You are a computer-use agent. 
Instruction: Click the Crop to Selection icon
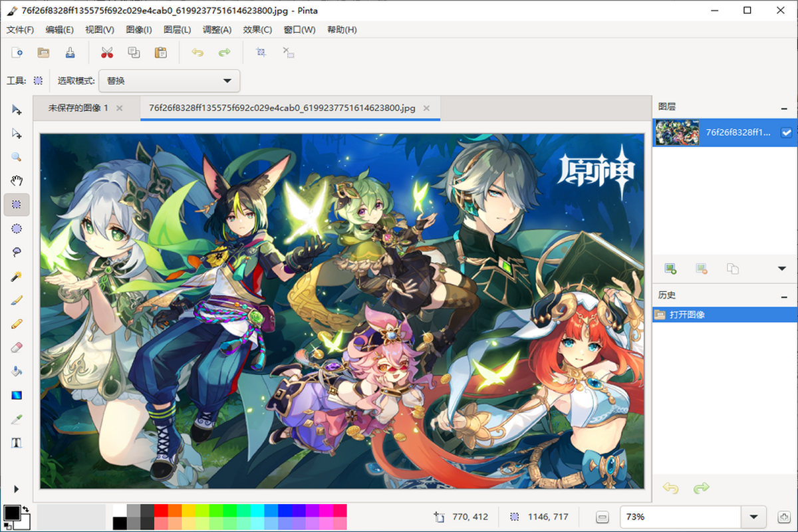coord(261,53)
